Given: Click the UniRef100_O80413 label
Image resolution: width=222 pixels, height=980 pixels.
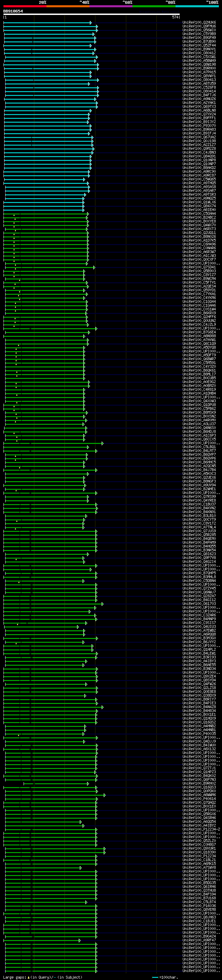Looking at the screenshot, I should tap(199, 80).
